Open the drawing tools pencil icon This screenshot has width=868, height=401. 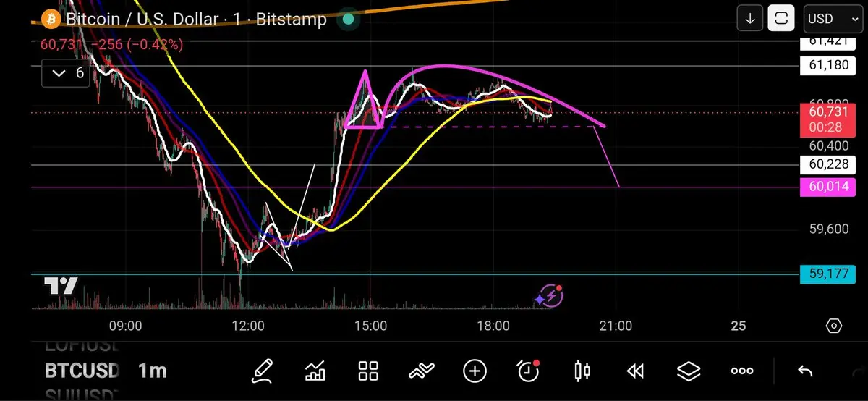point(262,371)
